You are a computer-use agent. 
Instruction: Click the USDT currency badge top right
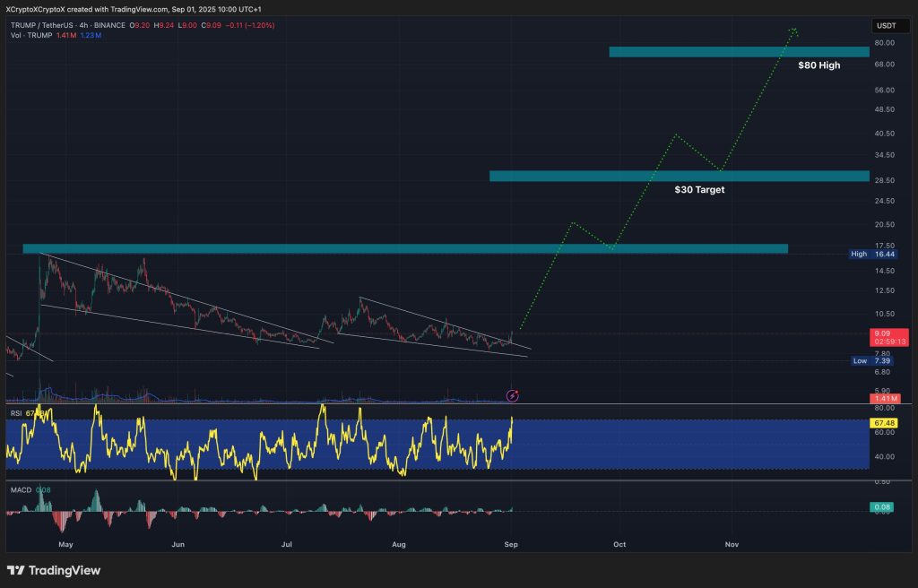point(890,26)
